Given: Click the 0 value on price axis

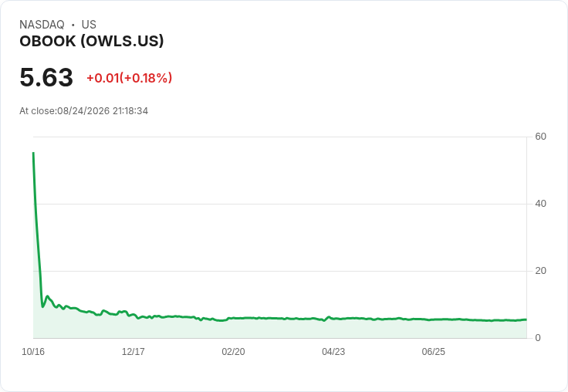Looking at the screenshot, I should click(x=538, y=338).
